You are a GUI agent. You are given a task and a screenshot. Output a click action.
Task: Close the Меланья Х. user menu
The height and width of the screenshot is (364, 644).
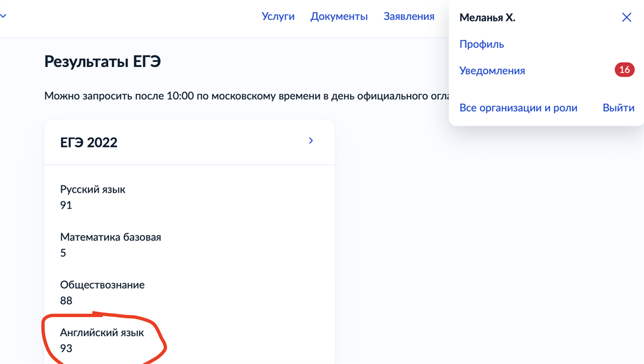pyautogui.click(x=627, y=17)
